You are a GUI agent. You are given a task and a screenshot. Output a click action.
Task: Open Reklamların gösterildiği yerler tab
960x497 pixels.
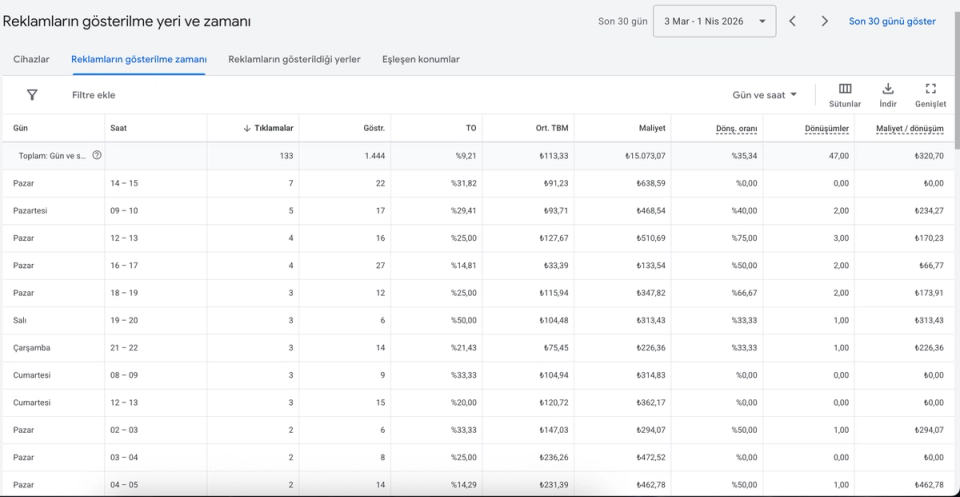pyautogui.click(x=294, y=59)
